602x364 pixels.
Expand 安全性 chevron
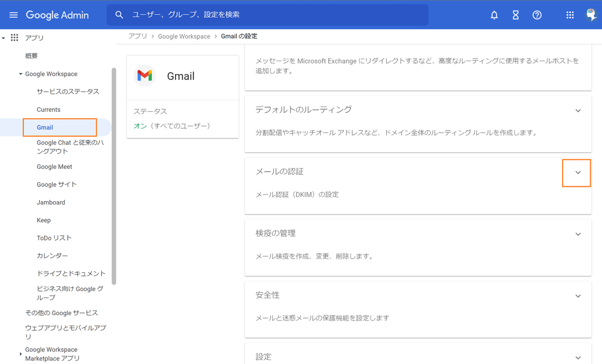tap(578, 296)
